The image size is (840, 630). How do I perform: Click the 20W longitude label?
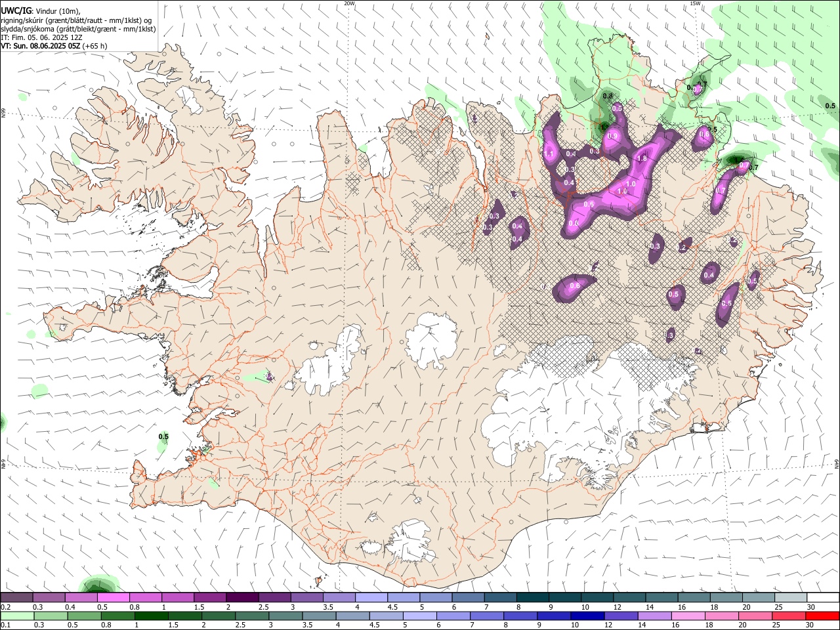[x=349, y=3]
